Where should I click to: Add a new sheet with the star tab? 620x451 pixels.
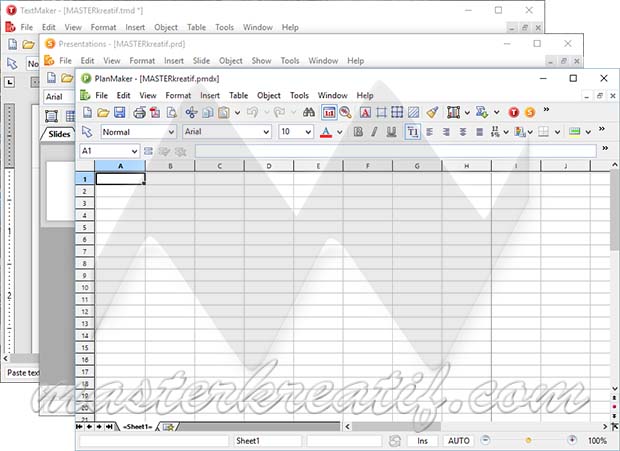tap(168, 427)
